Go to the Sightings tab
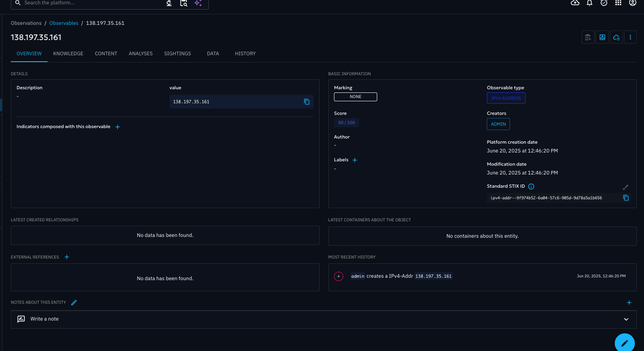644x351 pixels. 178,54
